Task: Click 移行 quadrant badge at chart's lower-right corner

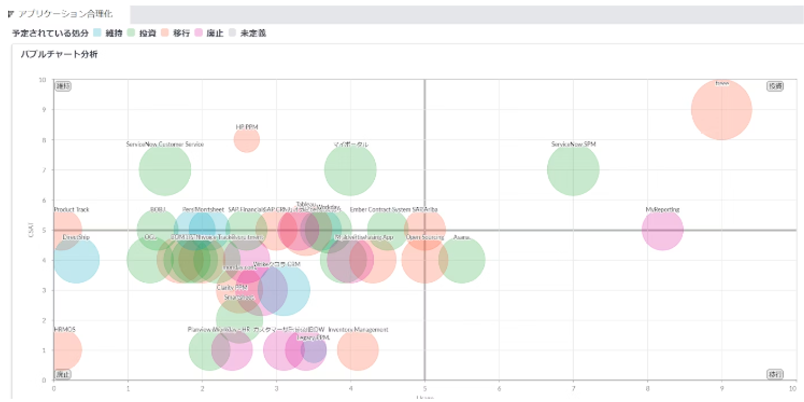Action: [775, 374]
